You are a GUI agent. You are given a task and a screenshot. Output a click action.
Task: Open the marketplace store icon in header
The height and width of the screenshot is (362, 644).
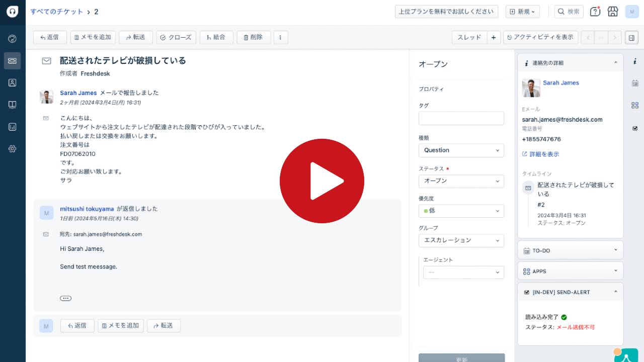click(x=613, y=12)
